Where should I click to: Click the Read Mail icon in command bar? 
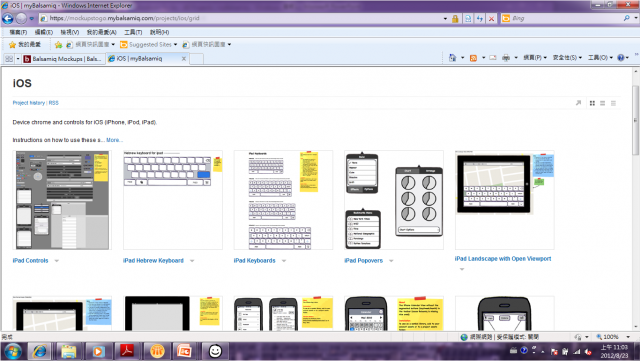(x=493, y=58)
